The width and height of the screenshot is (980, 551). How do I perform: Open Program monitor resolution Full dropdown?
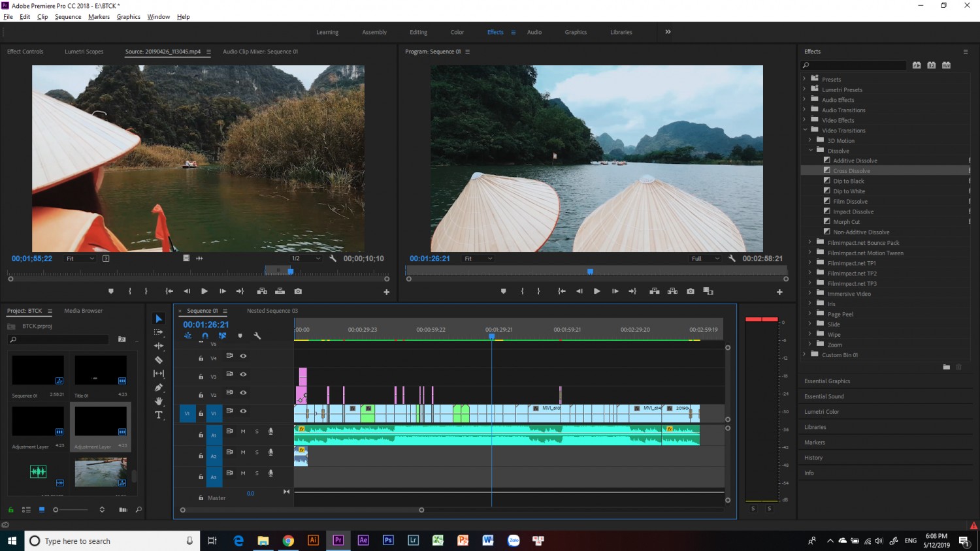click(706, 259)
